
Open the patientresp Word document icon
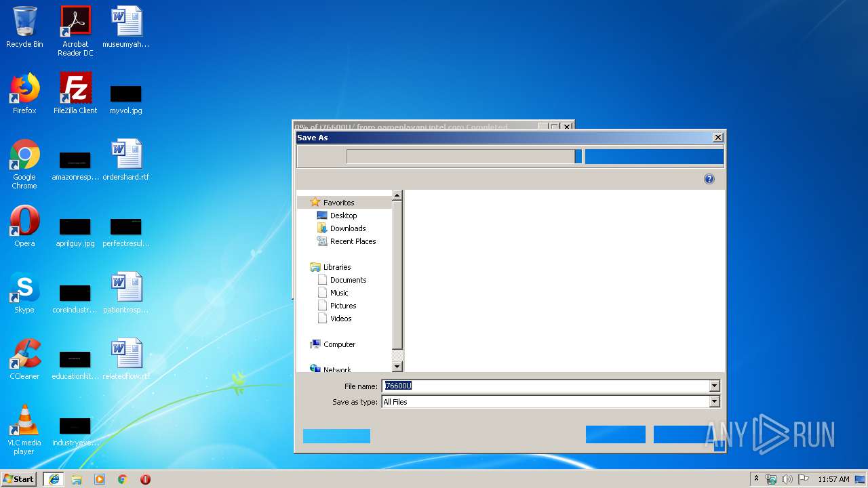click(x=126, y=293)
